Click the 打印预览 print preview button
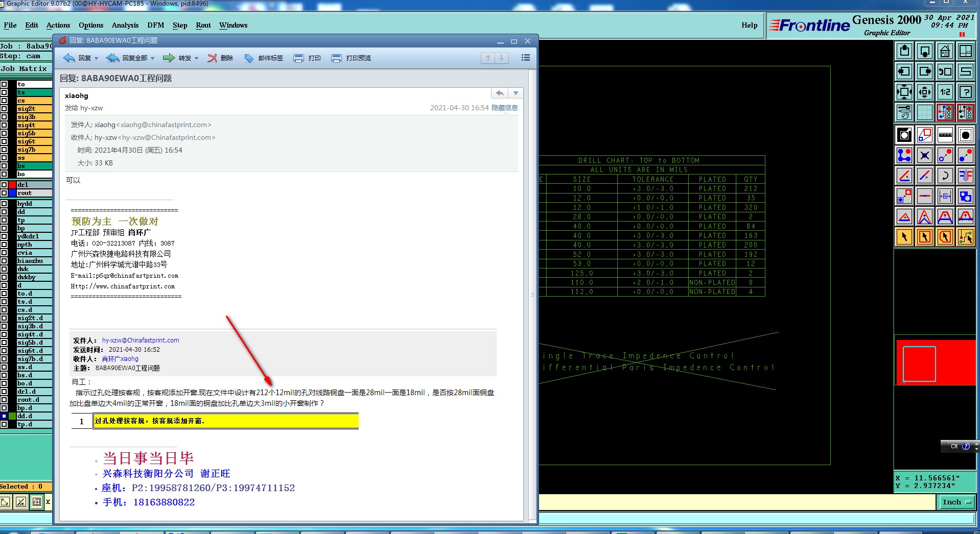980x534 pixels. pos(351,58)
